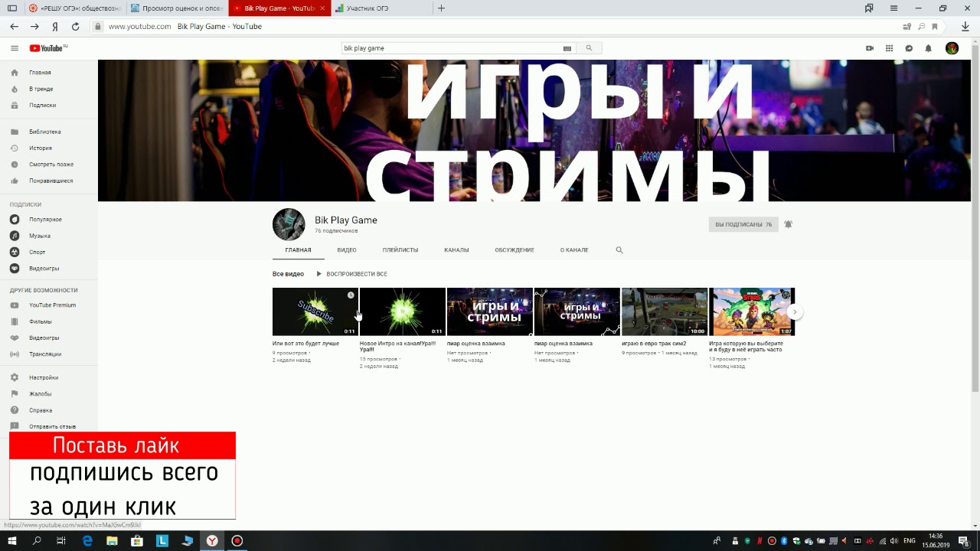Click the channel search magnifier icon

point(619,250)
